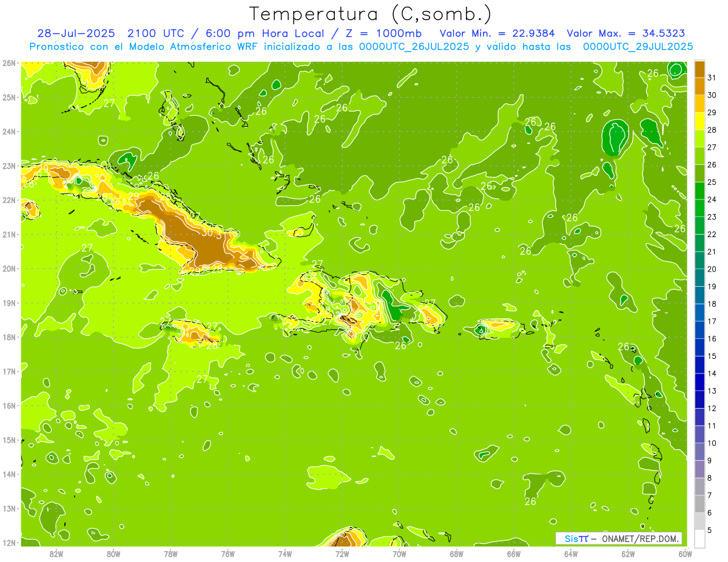Click the '17N' latitude axis label
The width and height of the screenshot is (728, 562).
click(8, 371)
